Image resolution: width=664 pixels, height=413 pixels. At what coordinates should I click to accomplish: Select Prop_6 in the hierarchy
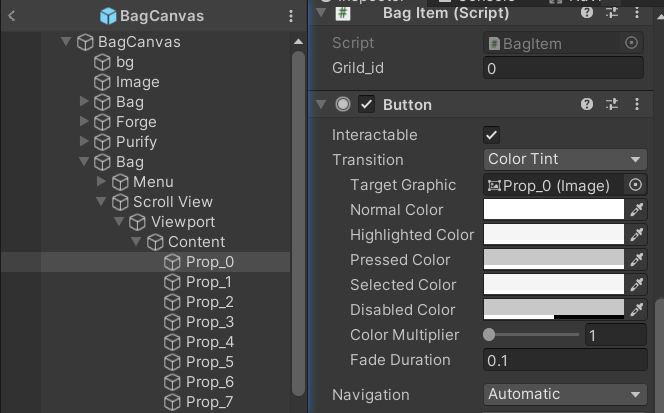210,382
